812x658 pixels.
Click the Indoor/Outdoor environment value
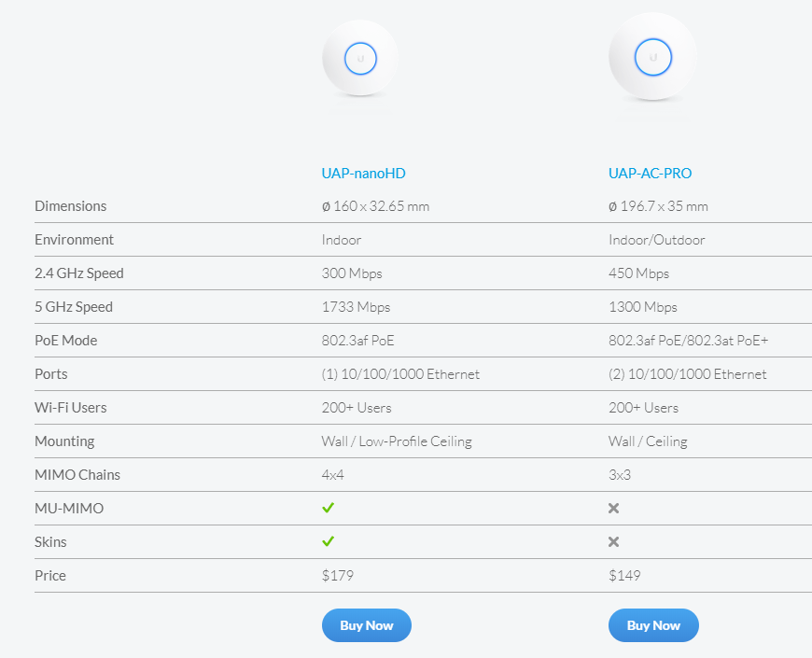(x=656, y=240)
